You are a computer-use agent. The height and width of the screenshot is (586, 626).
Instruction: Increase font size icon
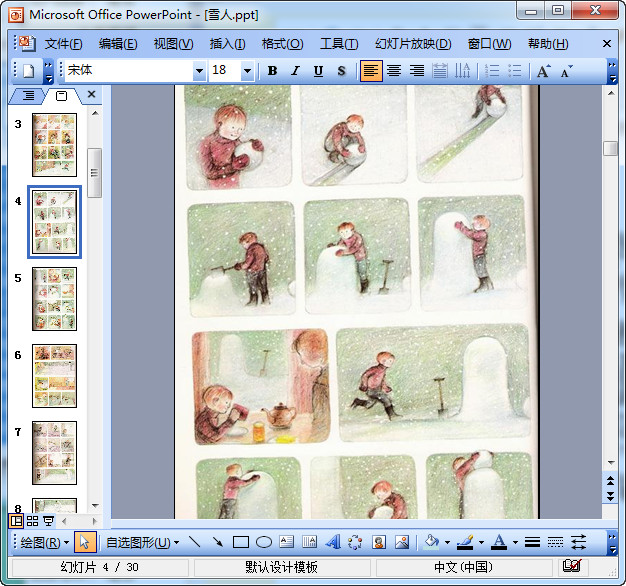coord(543,71)
